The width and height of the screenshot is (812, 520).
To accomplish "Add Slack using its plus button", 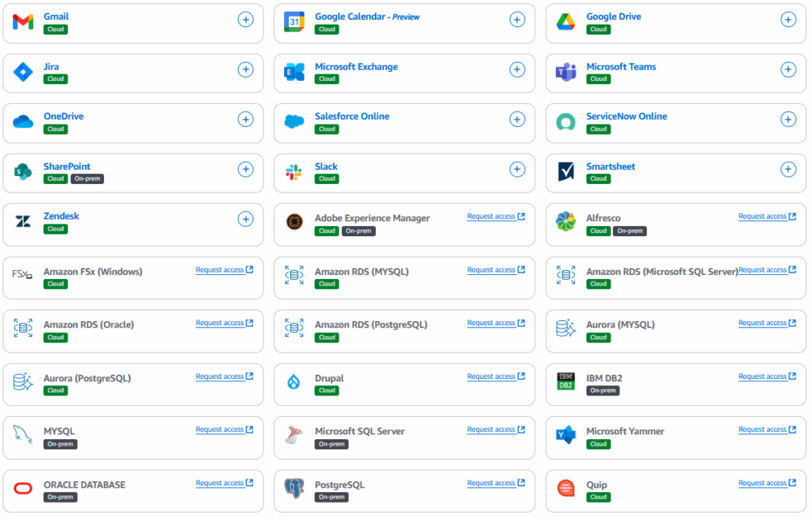I will (x=517, y=170).
